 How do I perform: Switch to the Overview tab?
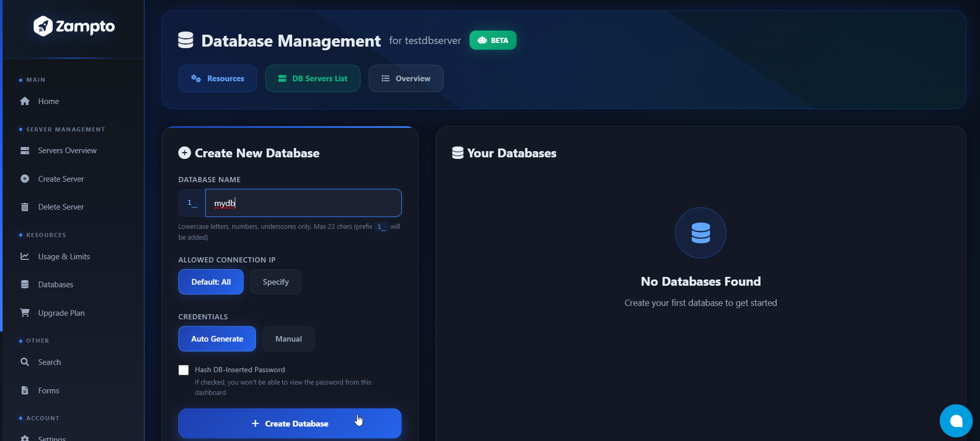tap(406, 79)
